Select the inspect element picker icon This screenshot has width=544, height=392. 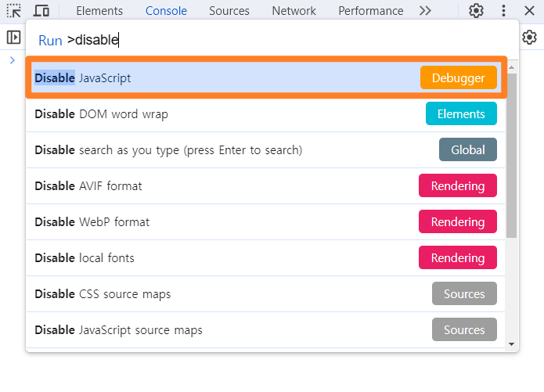point(14,11)
